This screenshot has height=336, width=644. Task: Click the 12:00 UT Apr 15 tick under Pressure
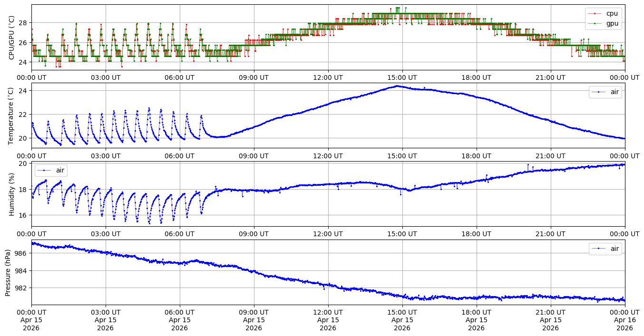(328, 320)
